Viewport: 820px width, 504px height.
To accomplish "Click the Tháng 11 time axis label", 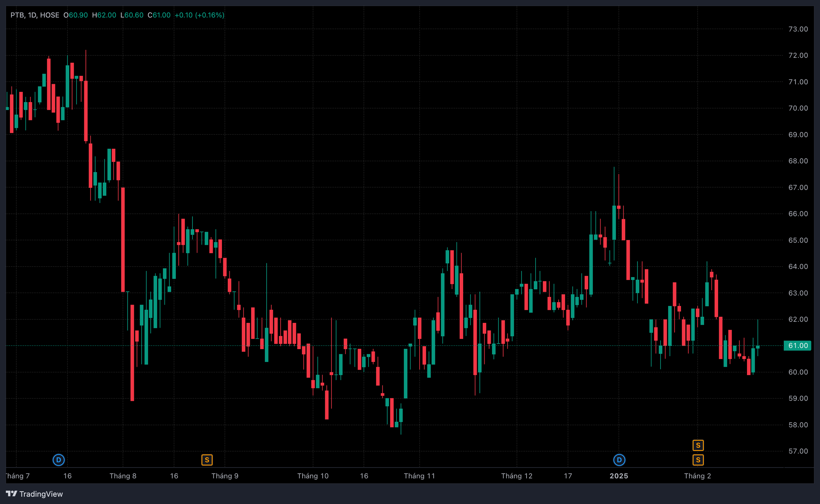I will pos(419,476).
